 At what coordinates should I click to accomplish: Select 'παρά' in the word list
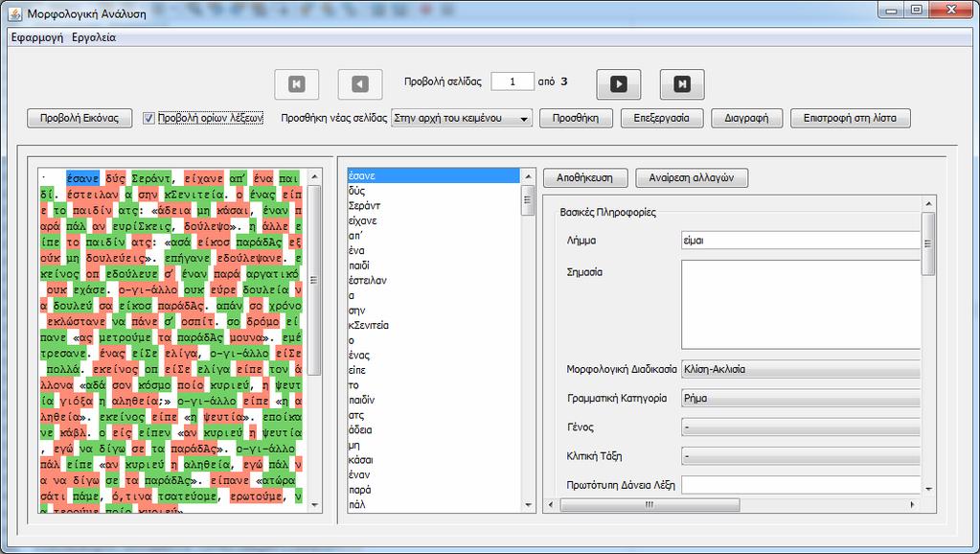434,490
